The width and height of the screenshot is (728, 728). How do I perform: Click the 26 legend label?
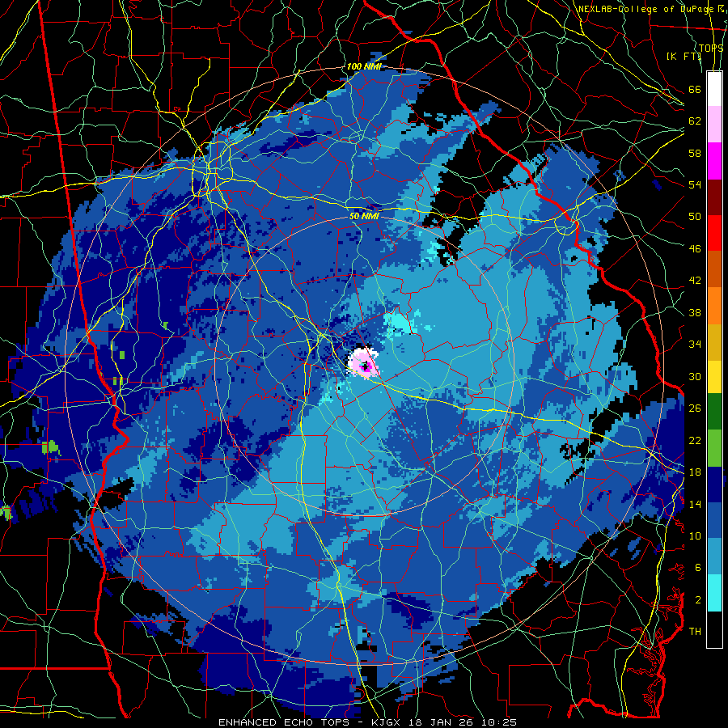click(x=695, y=408)
